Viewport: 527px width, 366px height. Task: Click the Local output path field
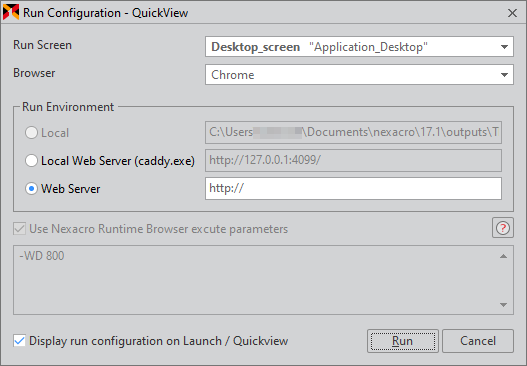pyautogui.click(x=354, y=133)
